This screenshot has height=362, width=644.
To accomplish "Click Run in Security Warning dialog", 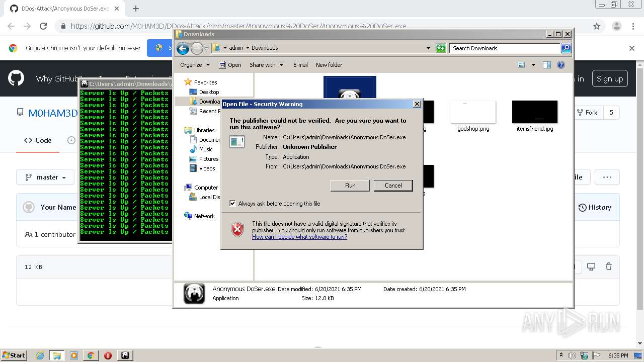I will 350,186.
